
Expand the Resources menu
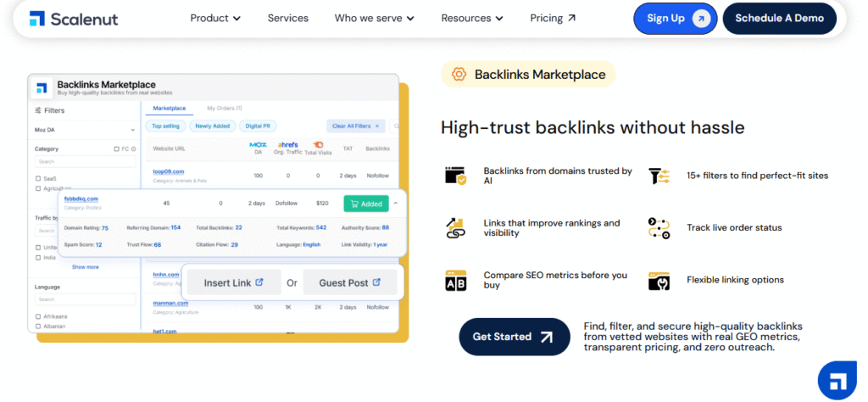(x=472, y=18)
